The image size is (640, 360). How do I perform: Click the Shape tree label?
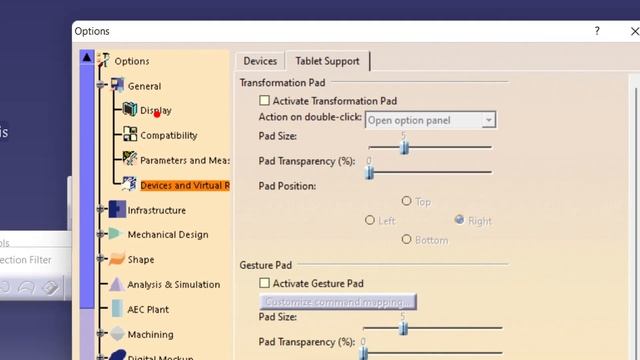[x=141, y=260]
